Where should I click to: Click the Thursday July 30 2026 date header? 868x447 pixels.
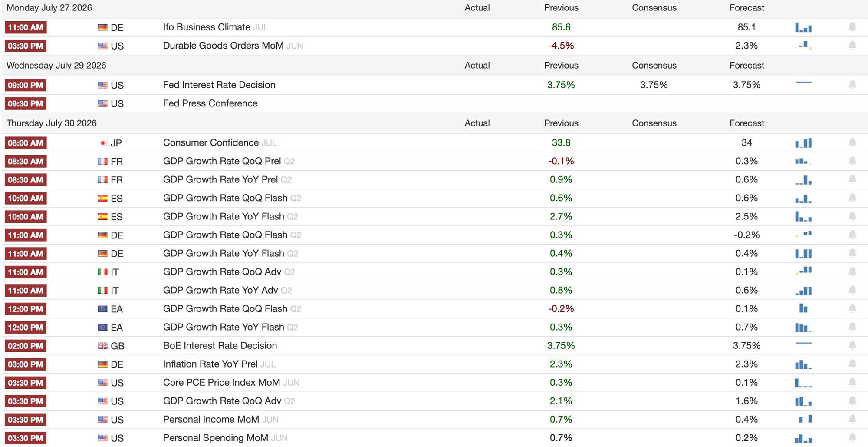click(52, 123)
